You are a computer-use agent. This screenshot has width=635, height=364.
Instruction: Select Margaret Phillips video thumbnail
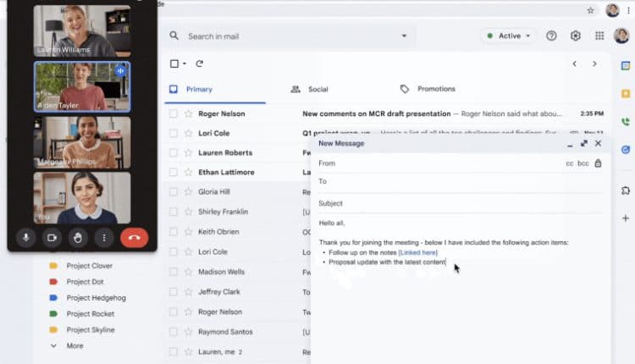point(82,142)
